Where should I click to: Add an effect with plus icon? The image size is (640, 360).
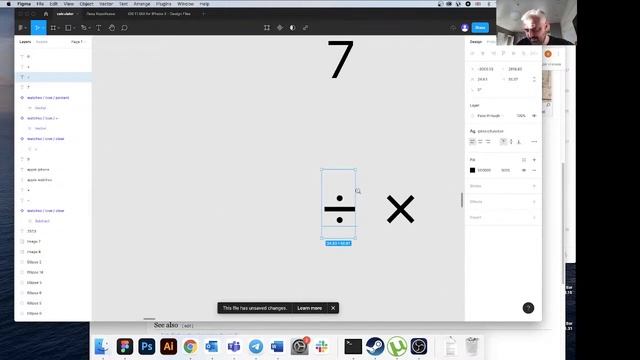(x=534, y=202)
